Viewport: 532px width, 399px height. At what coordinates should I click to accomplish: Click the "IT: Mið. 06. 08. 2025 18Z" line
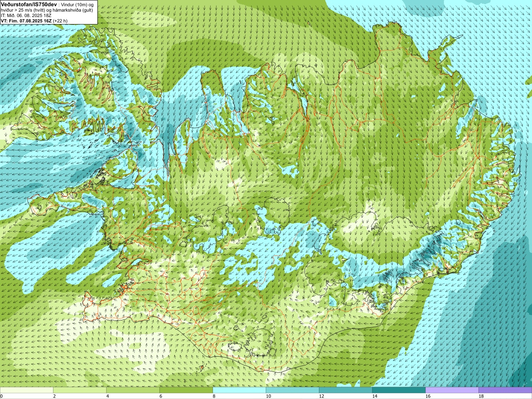[26, 15]
